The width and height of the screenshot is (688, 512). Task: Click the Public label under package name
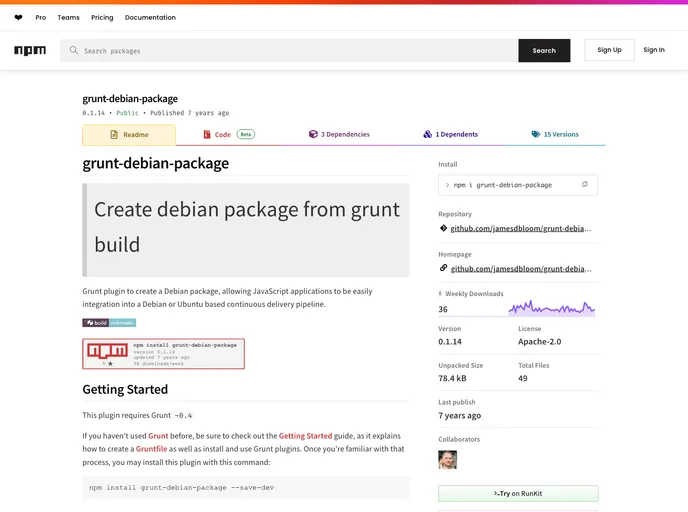click(x=127, y=113)
